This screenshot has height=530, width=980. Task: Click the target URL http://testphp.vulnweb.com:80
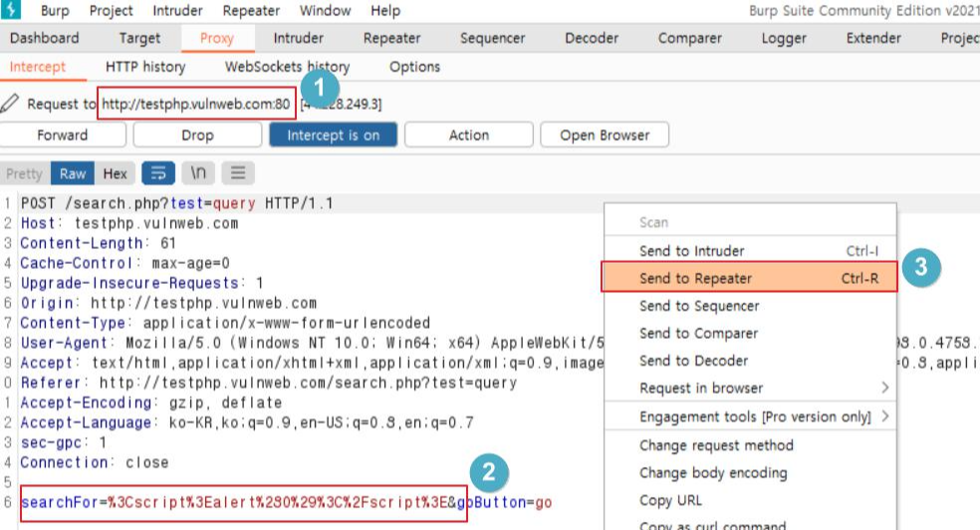tap(196, 104)
